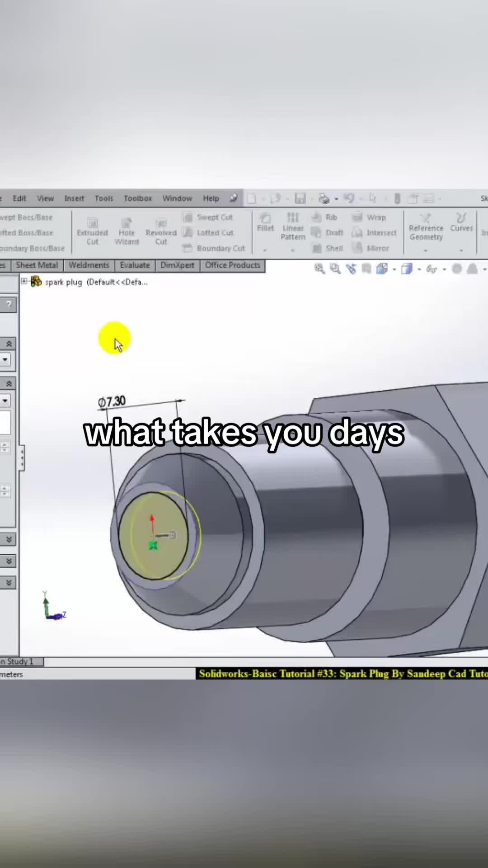The width and height of the screenshot is (488, 868).
Task: Click Edit Appearance sphere icon
Action: click(457, 269)
